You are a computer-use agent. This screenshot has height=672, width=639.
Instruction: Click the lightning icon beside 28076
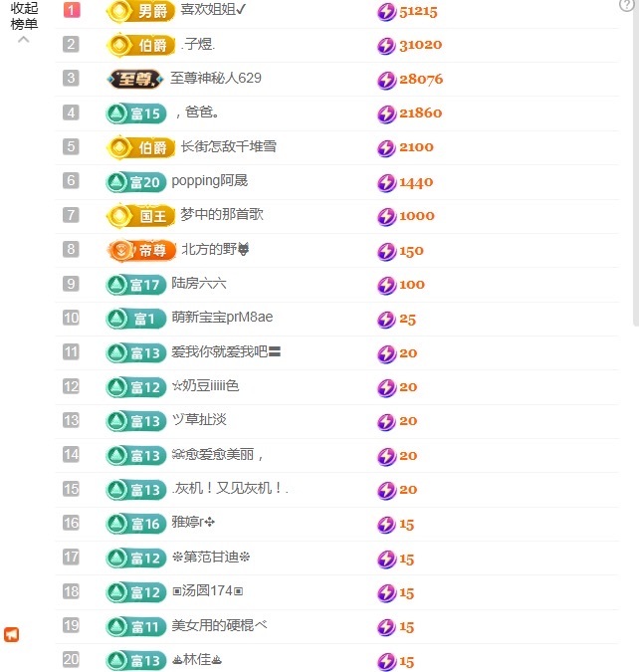386,80
